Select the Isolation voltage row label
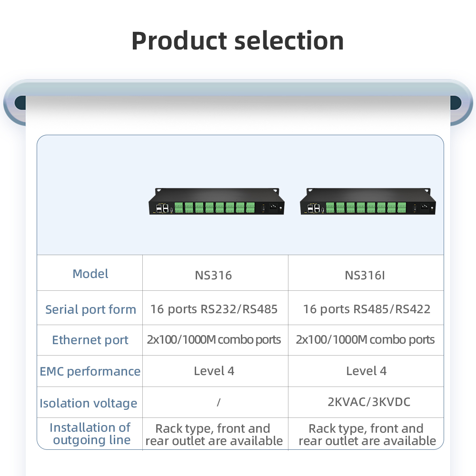Image resolution: width=476 pixels, height=476 pixels. (89, 403)
